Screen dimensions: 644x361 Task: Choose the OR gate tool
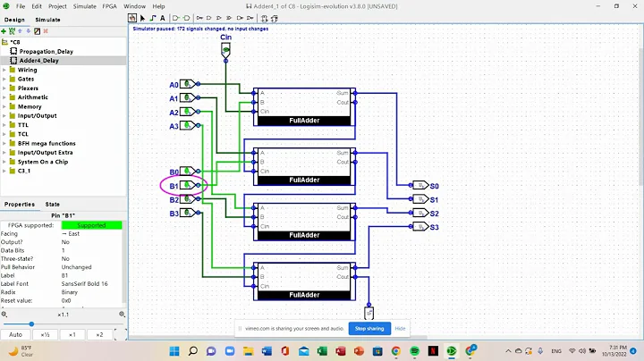coord(219,18)
